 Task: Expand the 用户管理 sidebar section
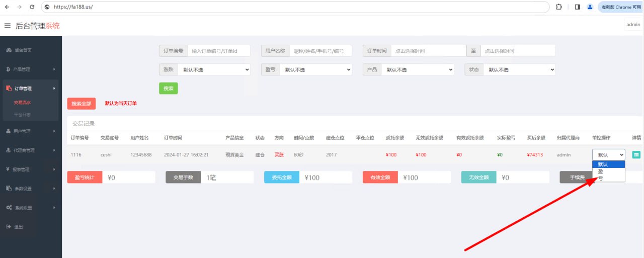[x=30, y=131]
